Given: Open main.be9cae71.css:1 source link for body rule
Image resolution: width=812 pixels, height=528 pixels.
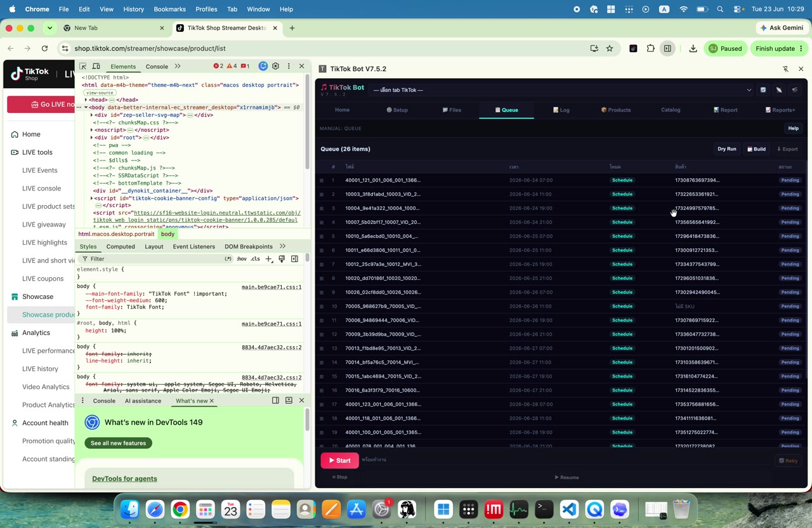Looking at the screenshot, I should click(272, 287).
